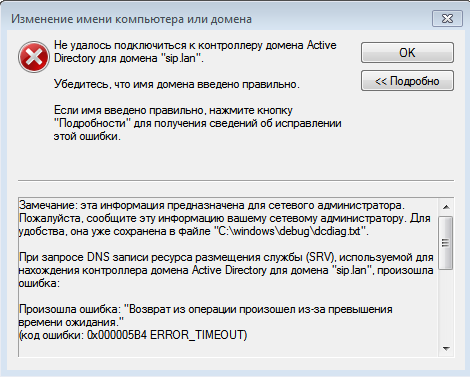The height and width of the screenshot is (377, 470).
Task: Click the line "Убедитесь, что имя домена введено правильно"
Action: click(177, 84)
